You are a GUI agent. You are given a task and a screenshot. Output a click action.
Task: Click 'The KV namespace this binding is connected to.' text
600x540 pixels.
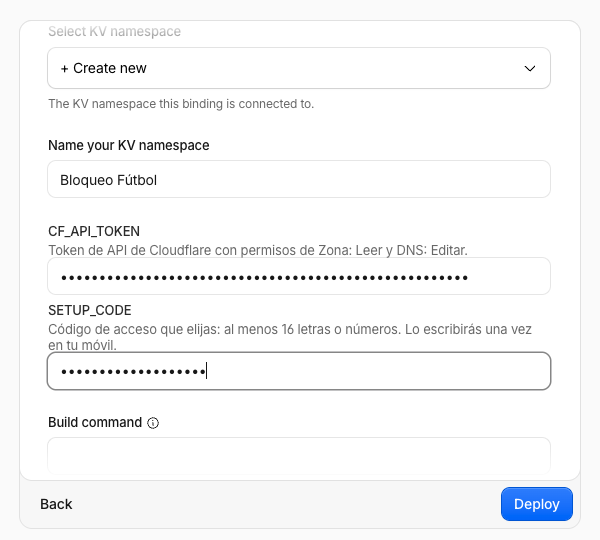tap(181, 104)
